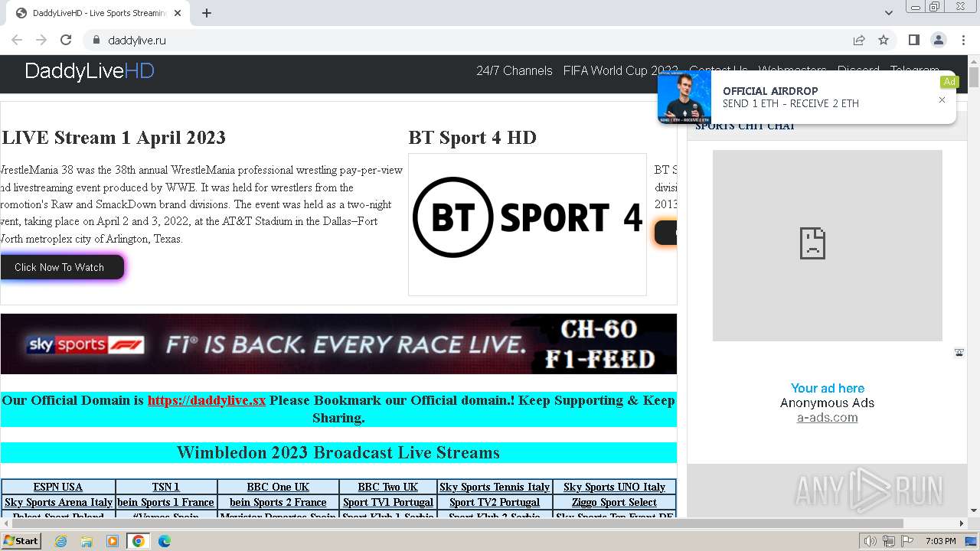
Task: Open the DaddyLiveHD home logo
Action: pyautogui.click(x=90, y=71)
